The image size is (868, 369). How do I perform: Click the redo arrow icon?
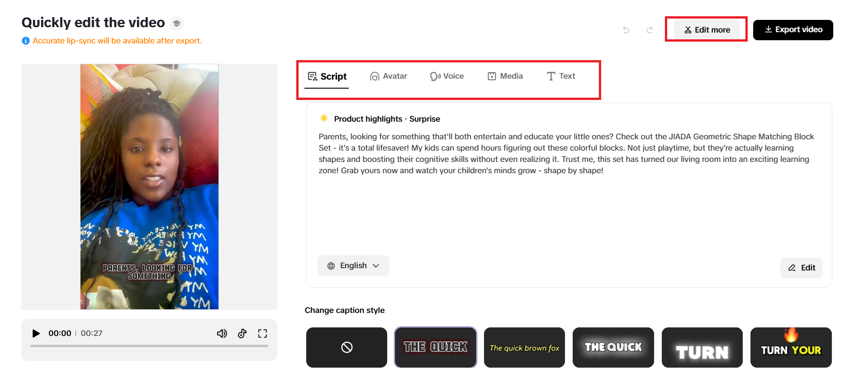point(650,29)
